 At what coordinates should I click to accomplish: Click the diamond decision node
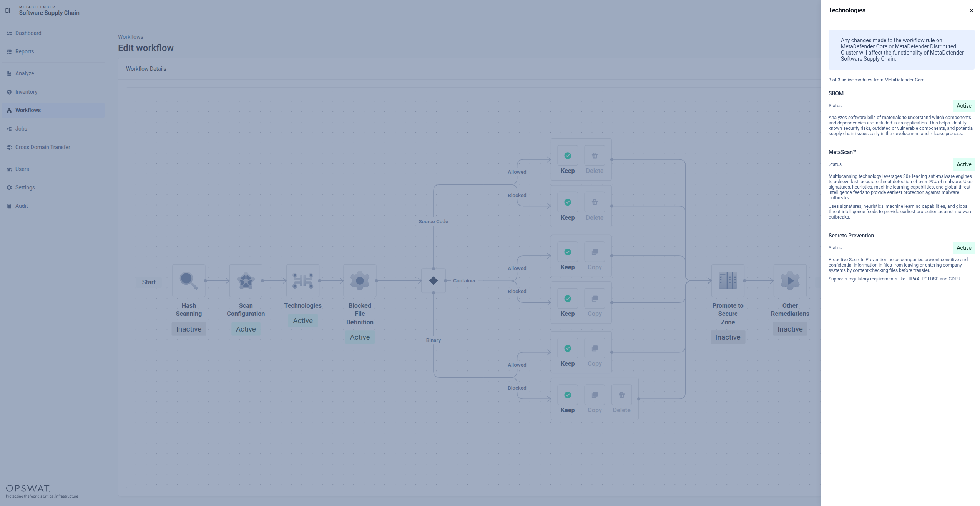[x=434, y=281]
